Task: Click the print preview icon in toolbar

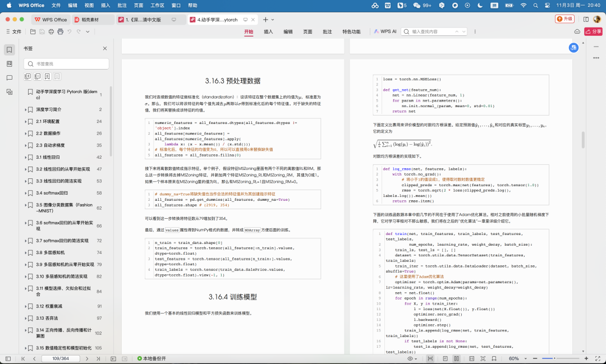Action: click(60, 31)
